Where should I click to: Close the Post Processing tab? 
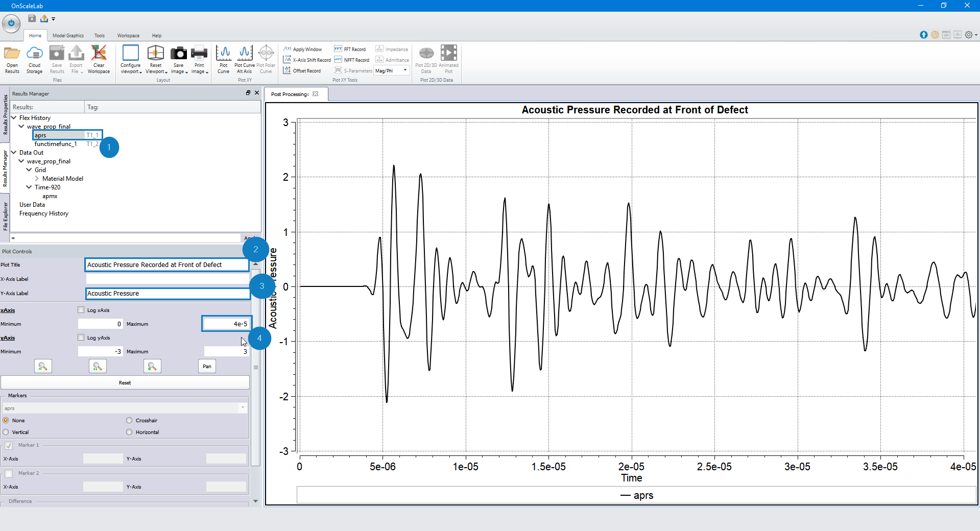(x=316, y=94)
